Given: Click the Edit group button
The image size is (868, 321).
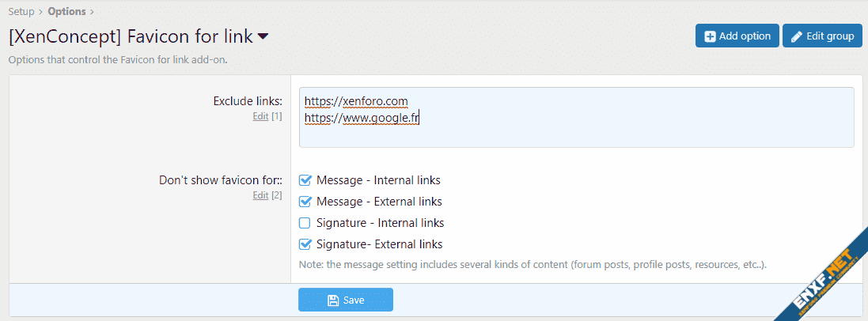Looking at the screenshot, I should [822, 36].
